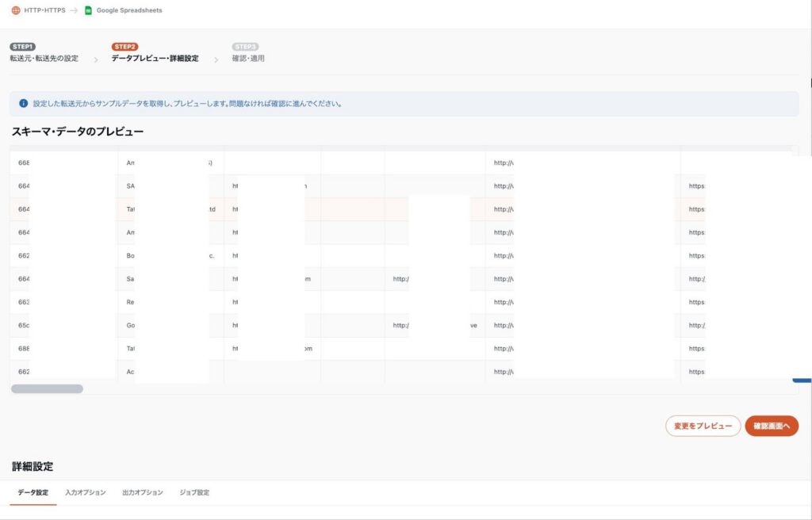Click the chevron after the 転送元・転送先の設定 step

tap(95, 59)
